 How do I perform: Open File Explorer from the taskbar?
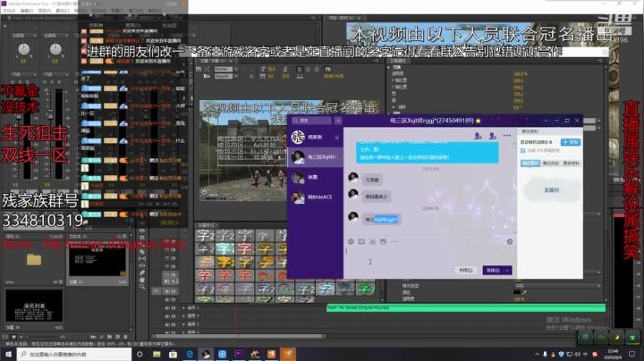(157, 354)
